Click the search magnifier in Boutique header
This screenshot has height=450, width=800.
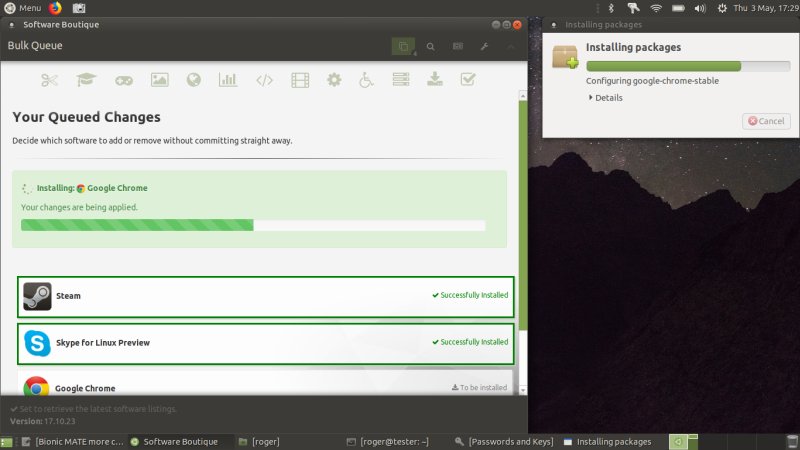pos(431,46)
